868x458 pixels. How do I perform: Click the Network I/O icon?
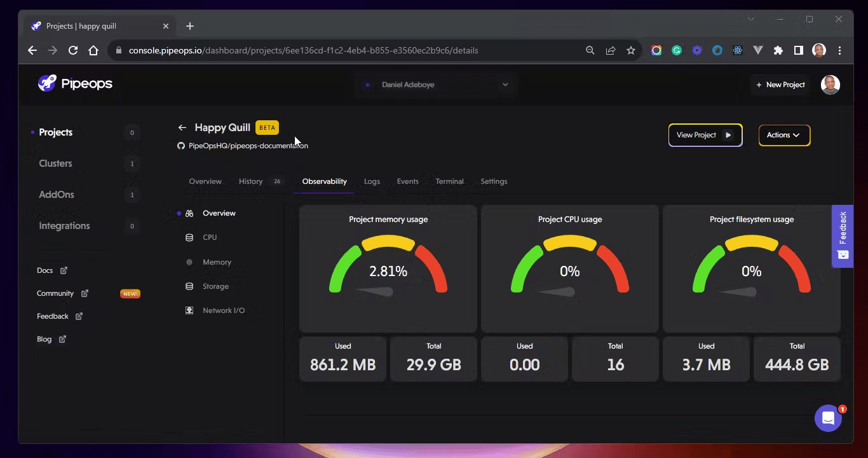tap(189, 310)
